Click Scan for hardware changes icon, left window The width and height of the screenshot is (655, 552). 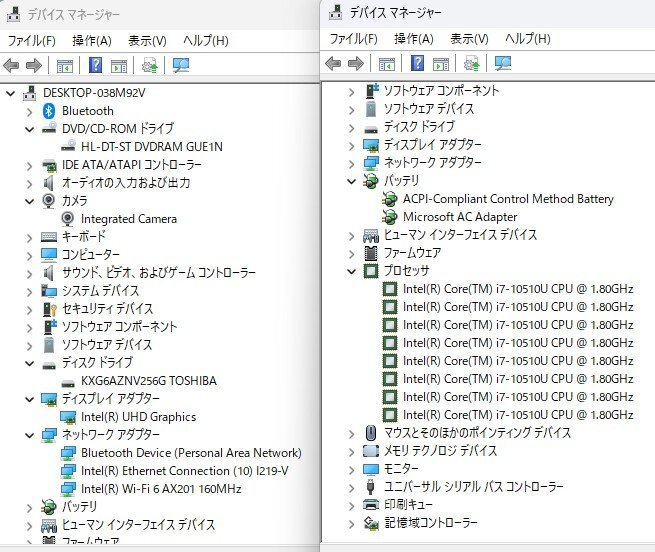[181, 65]
